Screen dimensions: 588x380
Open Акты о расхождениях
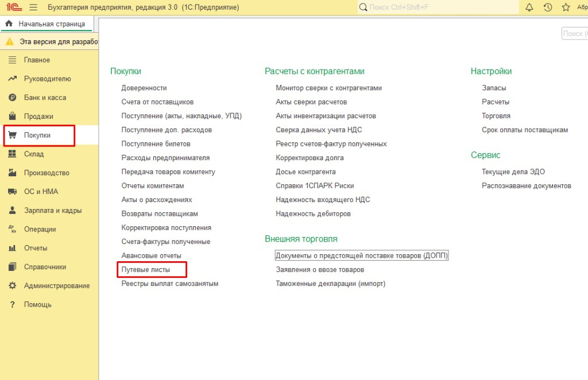coord(157,200)
